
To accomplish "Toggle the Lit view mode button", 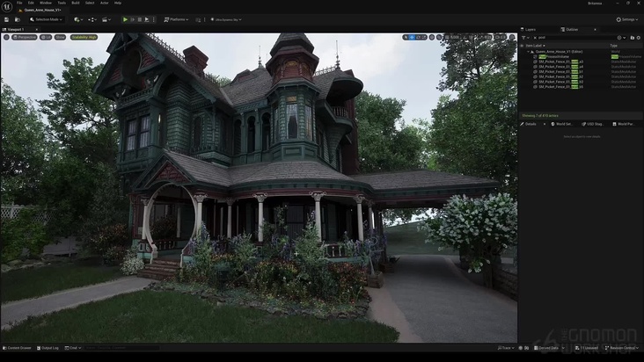I will point(47,37).
